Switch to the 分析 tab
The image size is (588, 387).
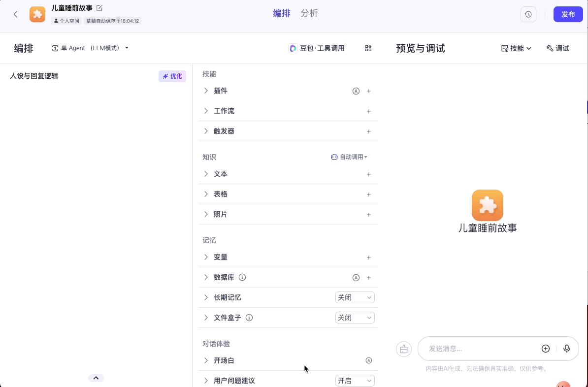click(309, 13)
